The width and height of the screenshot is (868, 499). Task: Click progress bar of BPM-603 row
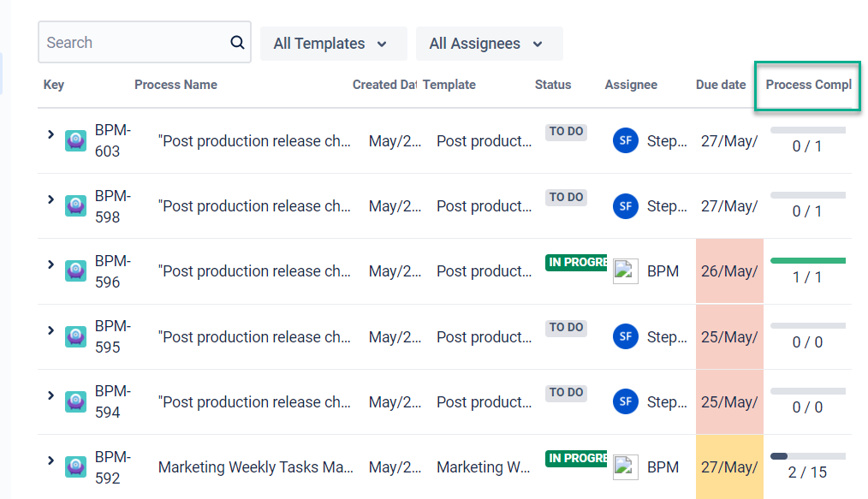coord(808,131)
